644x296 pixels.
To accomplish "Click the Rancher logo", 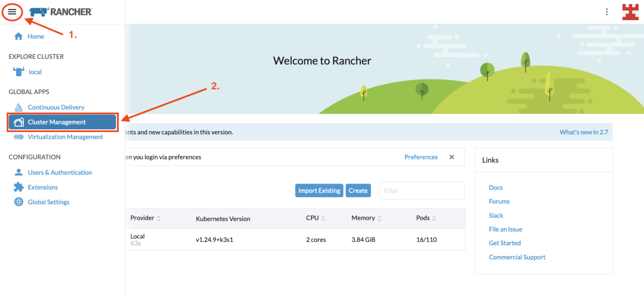I will pyautogui.click(x=61, y=12).
